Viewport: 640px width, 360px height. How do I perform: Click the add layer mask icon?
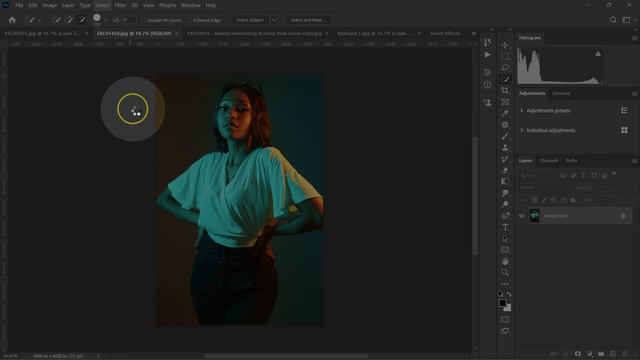[x=577, y=353]
